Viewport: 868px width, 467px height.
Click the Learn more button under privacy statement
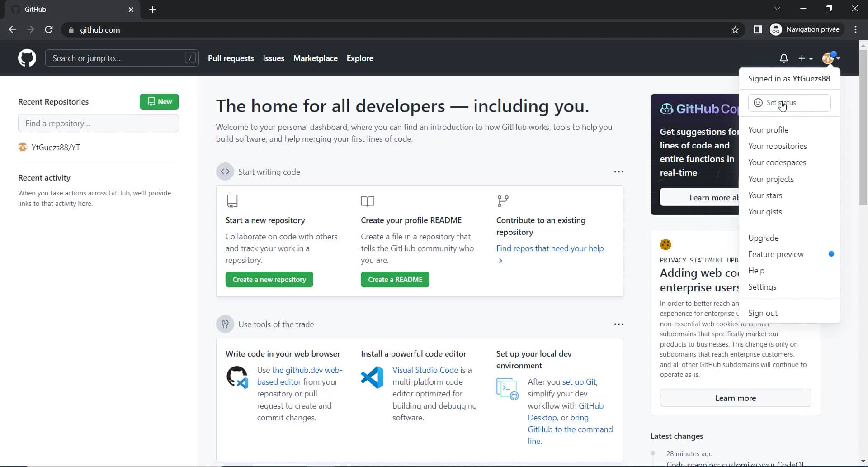pyautogui.click(x=736, y=398)
